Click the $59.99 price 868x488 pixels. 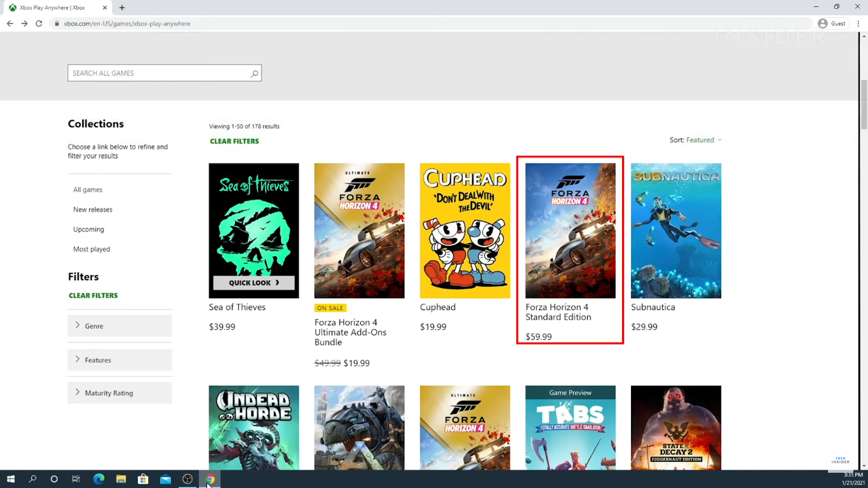(x=539, y=337)
